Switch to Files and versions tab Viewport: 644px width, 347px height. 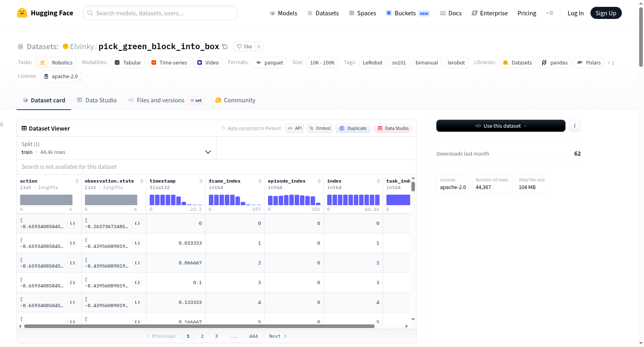point(166,100)
